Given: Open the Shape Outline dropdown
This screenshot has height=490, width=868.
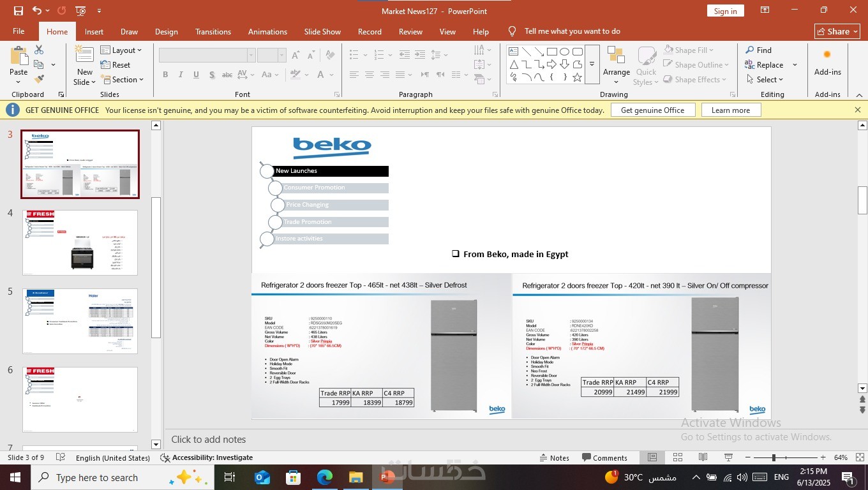Looking at the screenshot, I should [x=696, y=64].
